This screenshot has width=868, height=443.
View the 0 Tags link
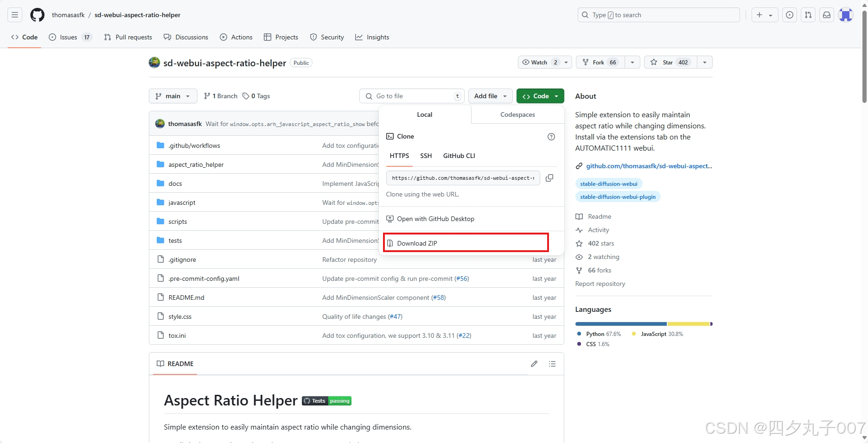pyautogui.click(x=256, y=96)
